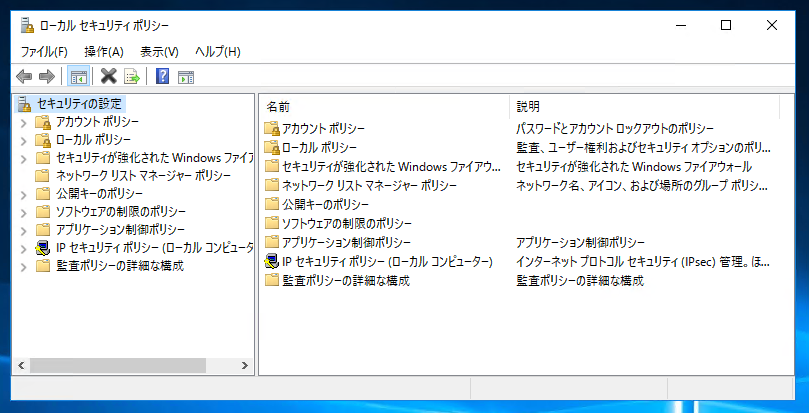Select アプリケーション制御ポリシー name in the list
This screenshot has height=413, width=809.
click(346, 242)
